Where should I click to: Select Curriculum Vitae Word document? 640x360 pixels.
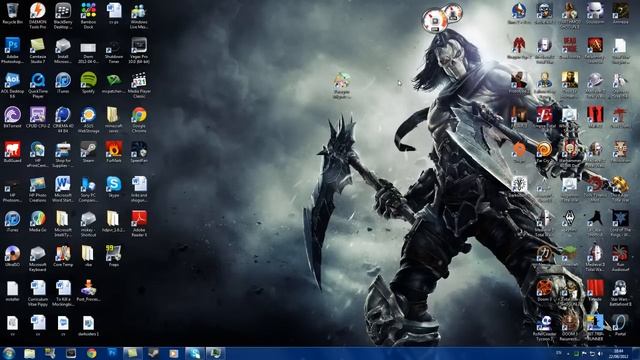[38, 293]
